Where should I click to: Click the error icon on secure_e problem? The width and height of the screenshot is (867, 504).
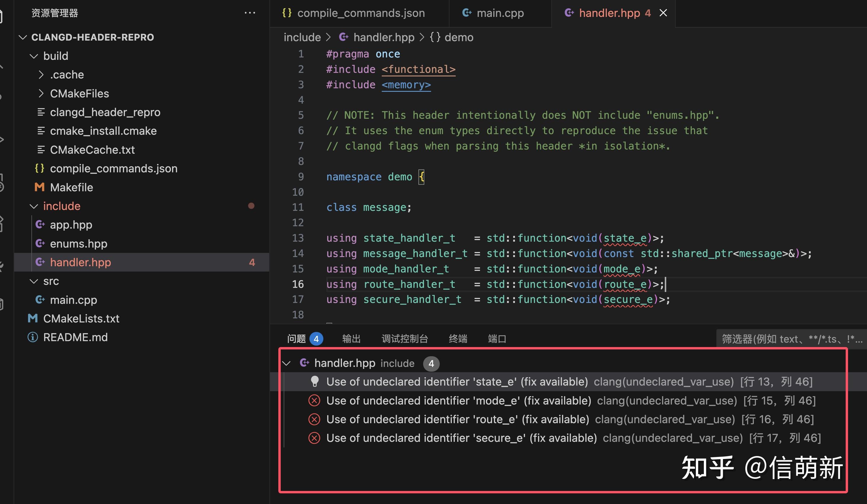click(x=314, y=438)
